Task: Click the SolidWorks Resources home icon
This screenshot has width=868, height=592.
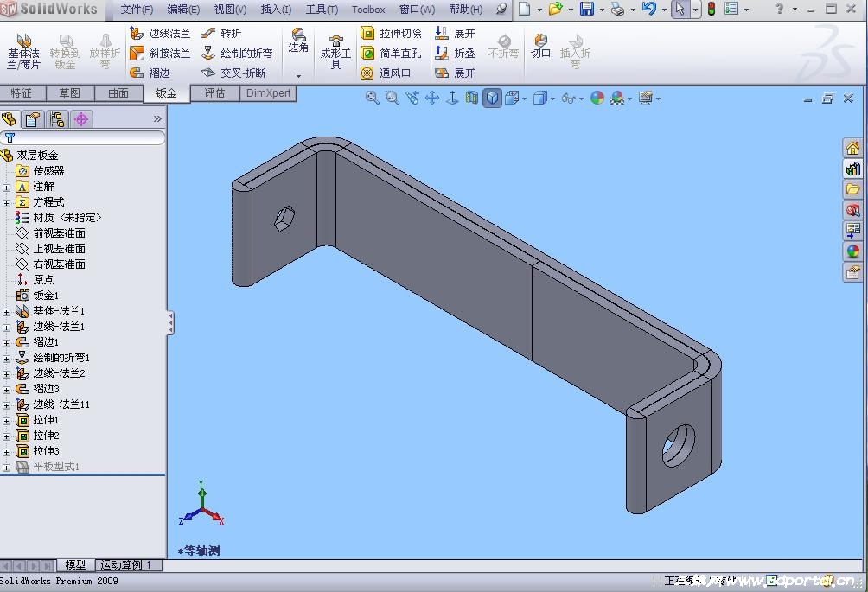Action: coord(852,148)
